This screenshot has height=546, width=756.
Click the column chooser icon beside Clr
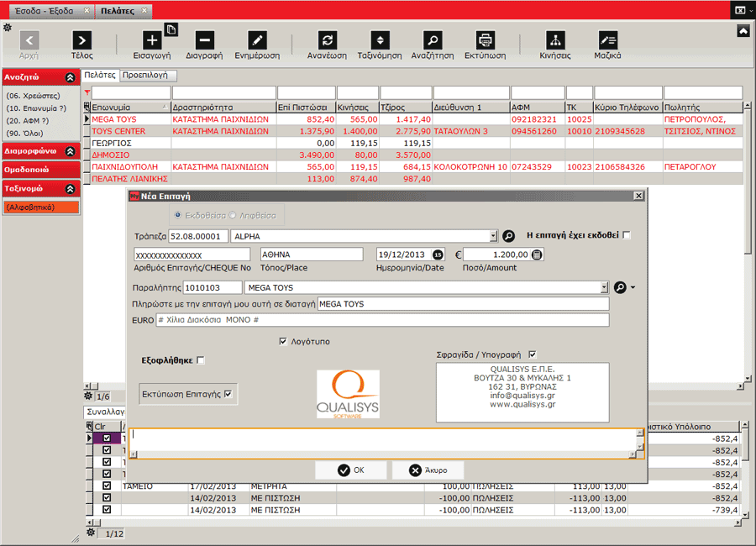click(89, 426)
